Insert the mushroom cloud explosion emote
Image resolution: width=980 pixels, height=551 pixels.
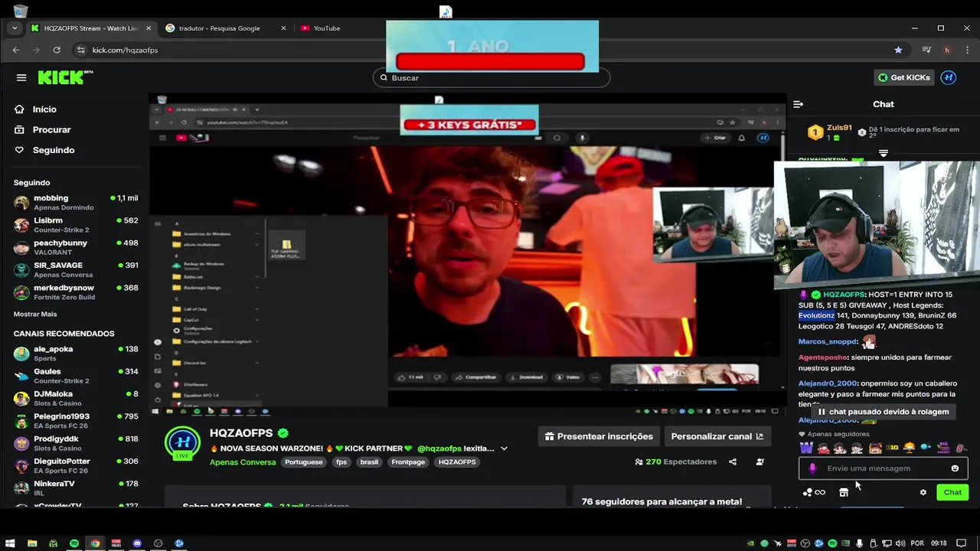tap(910, 448)
